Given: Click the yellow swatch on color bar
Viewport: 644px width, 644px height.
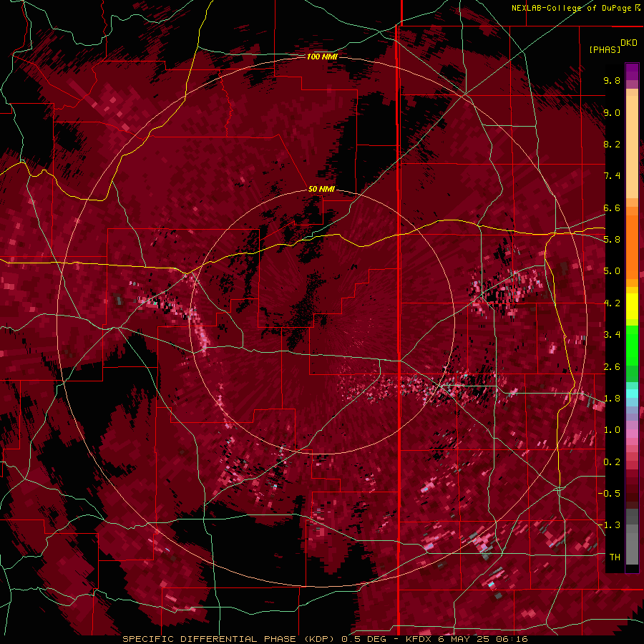Looking at the screenshot, I should (x=632, y=307).
